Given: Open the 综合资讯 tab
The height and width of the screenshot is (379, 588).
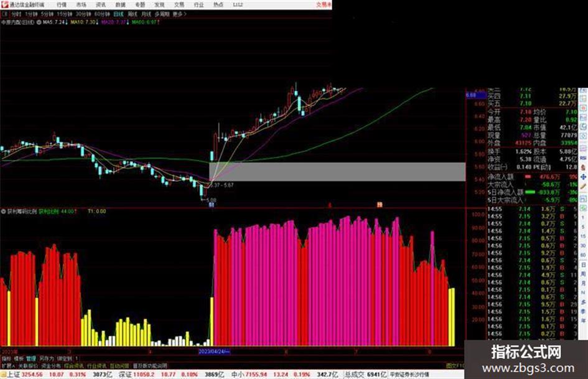Looking at the screenshot, I should 74,366.
